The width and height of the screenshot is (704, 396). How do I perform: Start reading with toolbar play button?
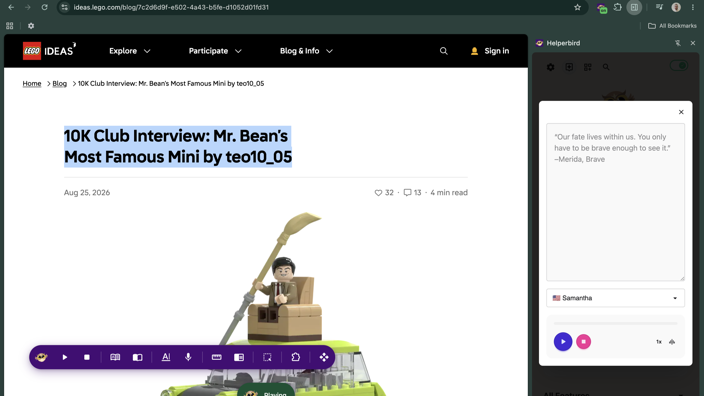(x=65, y=357)
